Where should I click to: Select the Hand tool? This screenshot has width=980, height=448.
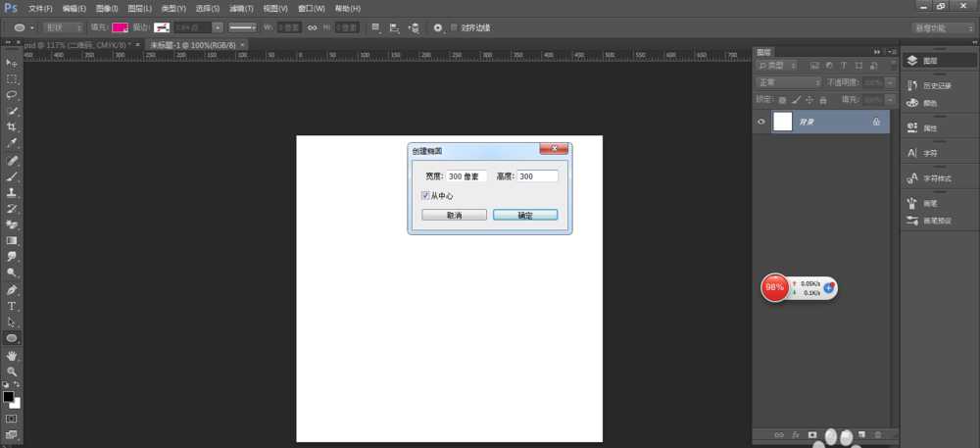(12, 355)
